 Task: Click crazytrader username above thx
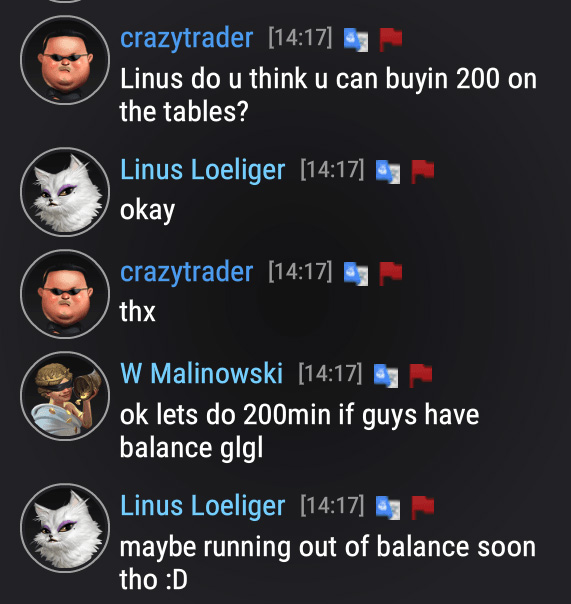[186, 272]
